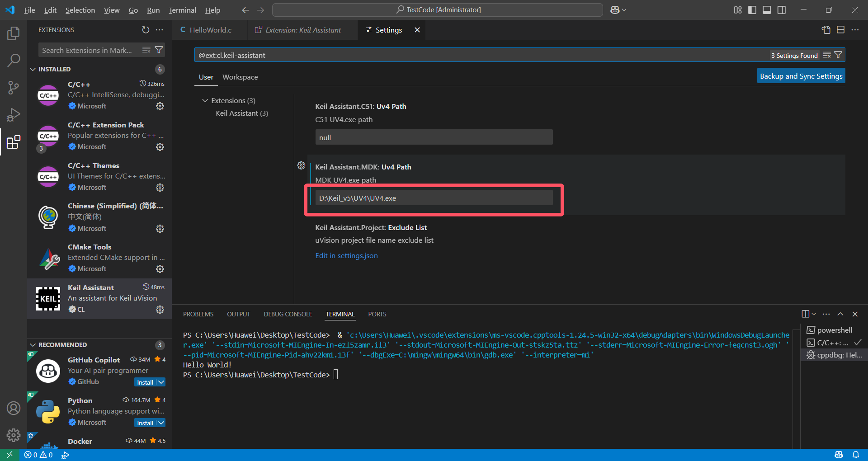The image size is (868, 461).
Task: Open the Manage gear in activity bar
Action: point(14,435)
